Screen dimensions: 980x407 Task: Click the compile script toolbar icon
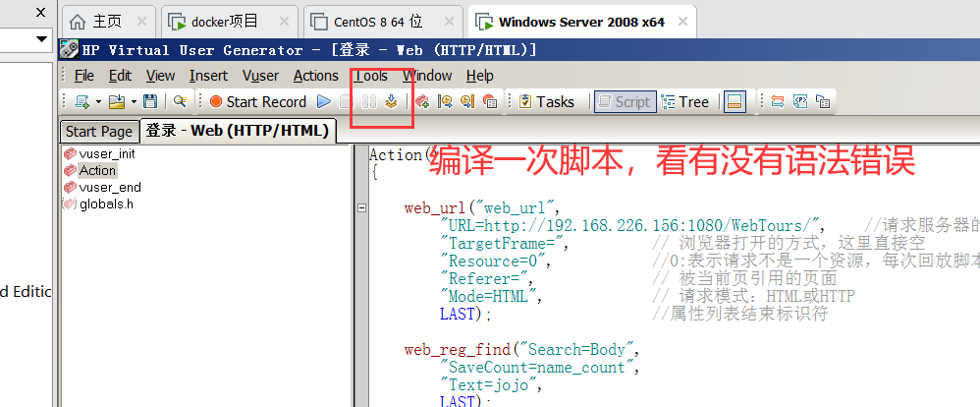[392, 101]
